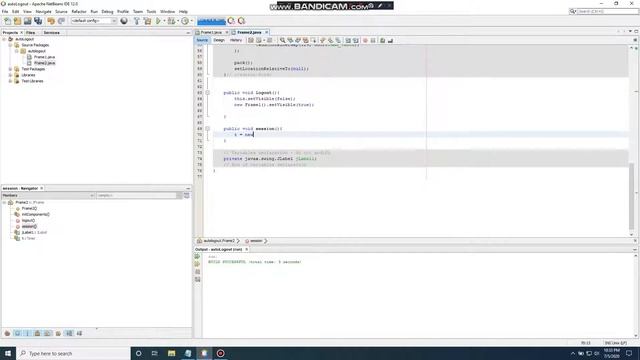Toggle Show Inherited Members filter in Navigator
This screenshot has width=640, height=360.
pyautogui.click(x=7, y=333)
